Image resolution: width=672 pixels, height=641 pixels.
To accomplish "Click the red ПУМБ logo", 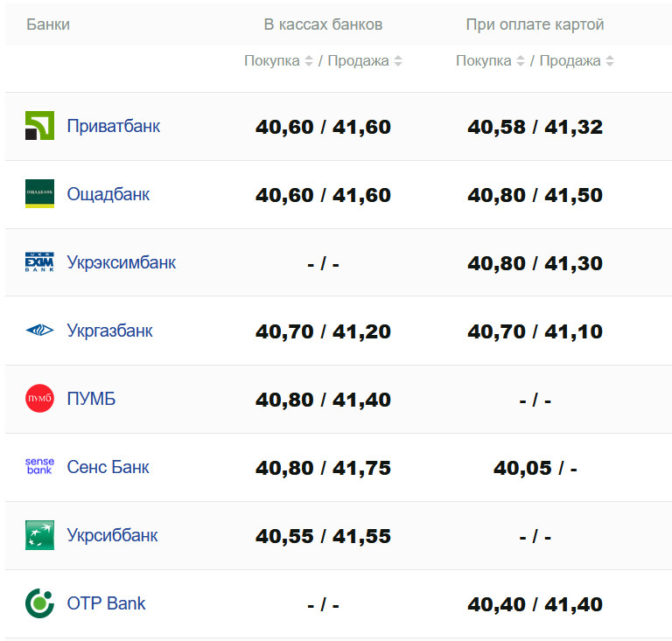I will pyautogui.click(x=39, y=399).
